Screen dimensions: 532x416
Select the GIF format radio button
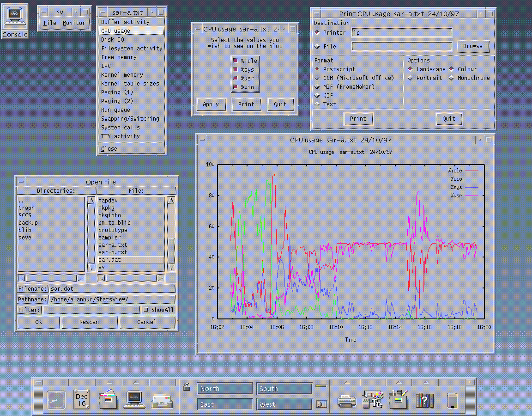[317, 96]
